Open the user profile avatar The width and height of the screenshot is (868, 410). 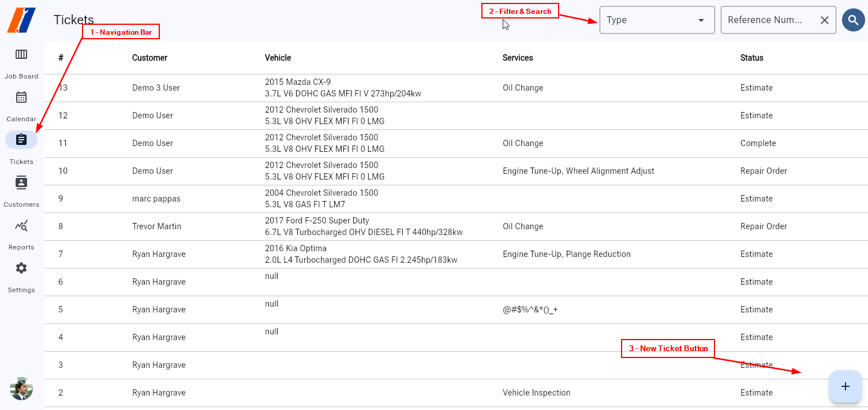(21, 388)
